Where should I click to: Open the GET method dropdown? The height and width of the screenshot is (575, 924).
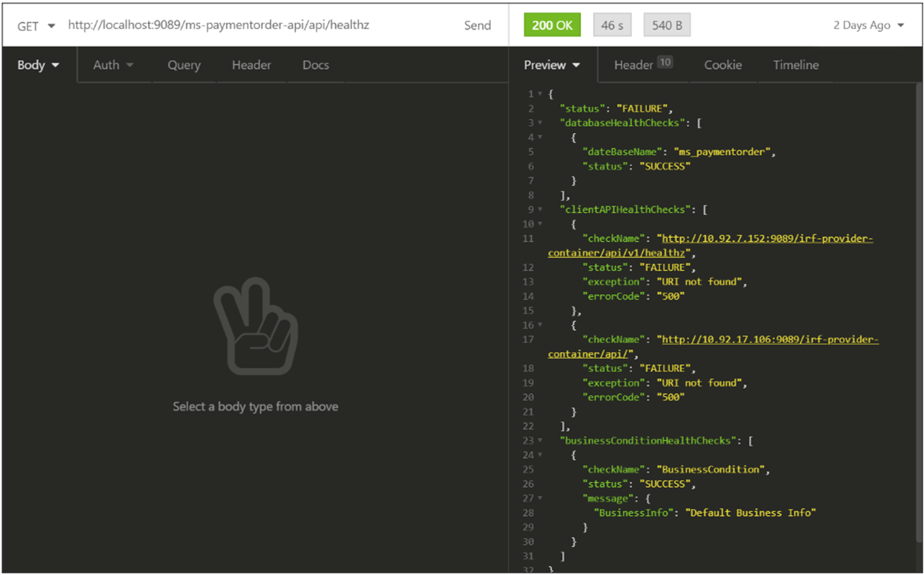coord(36,26)
